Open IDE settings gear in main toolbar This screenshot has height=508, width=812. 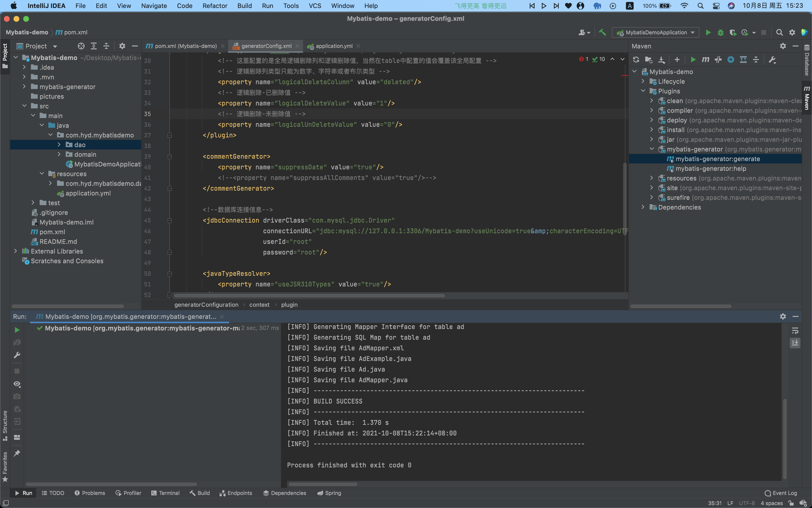[x=792, y=32]
